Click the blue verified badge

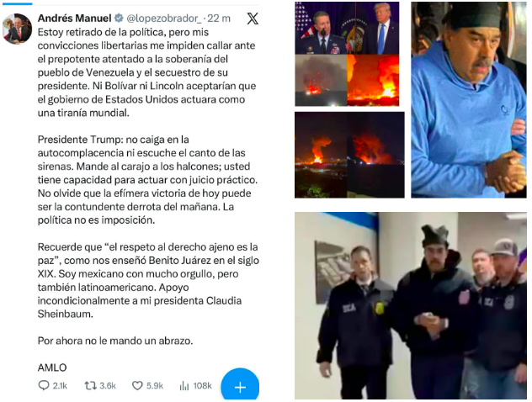tap(119, 18)
